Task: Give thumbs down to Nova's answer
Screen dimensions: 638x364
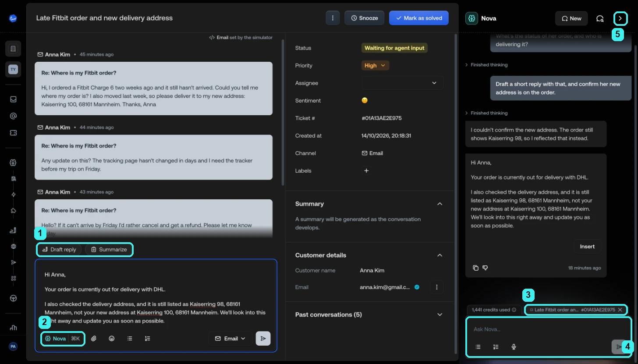Action: click(x=486, y=268)
